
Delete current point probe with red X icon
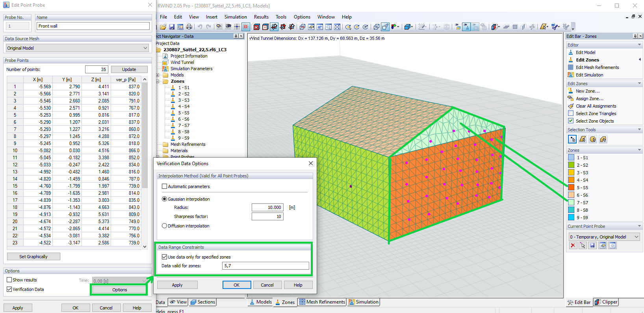pos(573,246)
